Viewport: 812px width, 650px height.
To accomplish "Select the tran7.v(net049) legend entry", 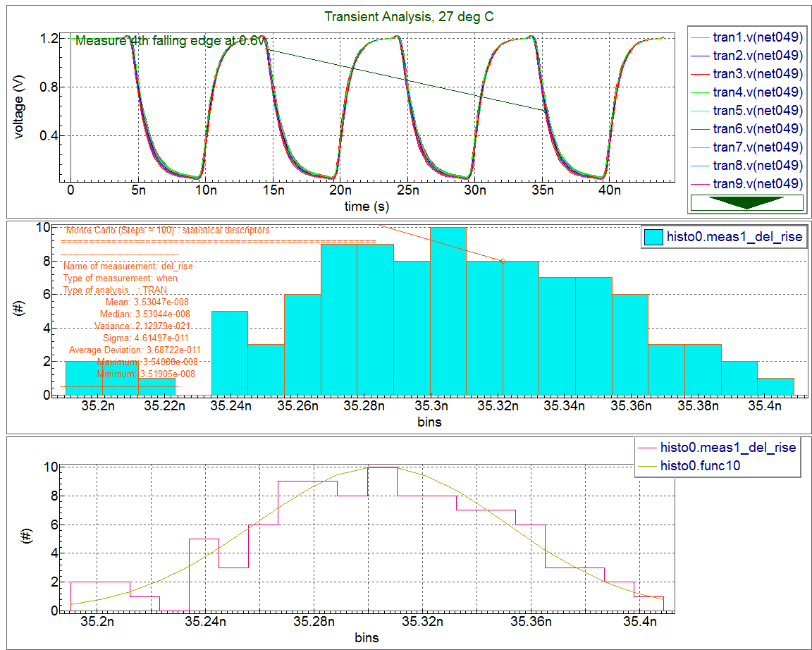I will click(758, 147).
